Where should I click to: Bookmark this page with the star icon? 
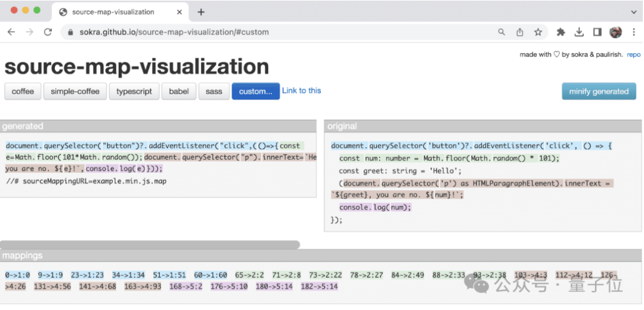click(538, 32)
